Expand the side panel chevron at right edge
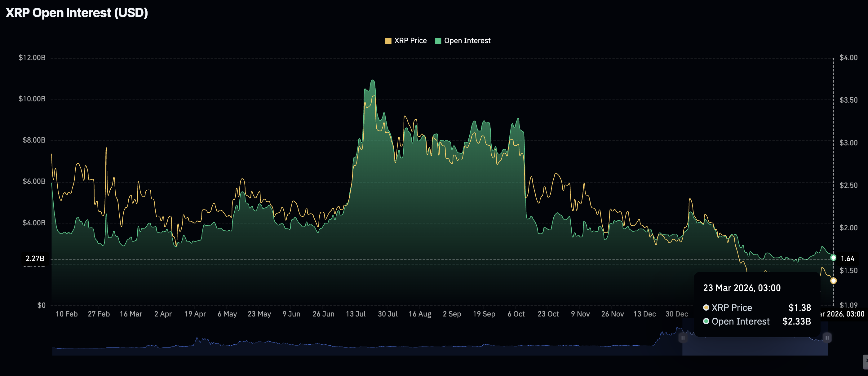868x376 pixels. pos(865,361)
